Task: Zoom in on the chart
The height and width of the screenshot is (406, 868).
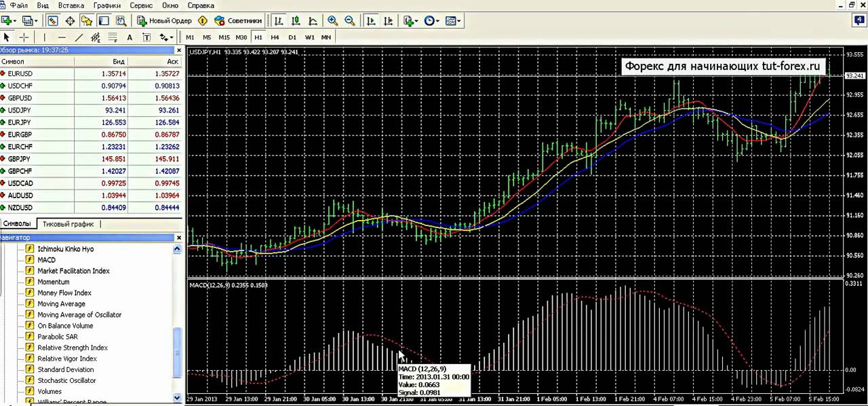Action: 332,20
